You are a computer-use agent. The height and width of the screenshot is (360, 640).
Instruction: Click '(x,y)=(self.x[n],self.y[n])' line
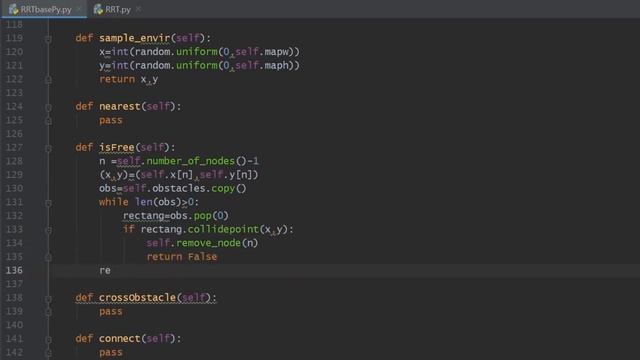(x=179, y=175)
